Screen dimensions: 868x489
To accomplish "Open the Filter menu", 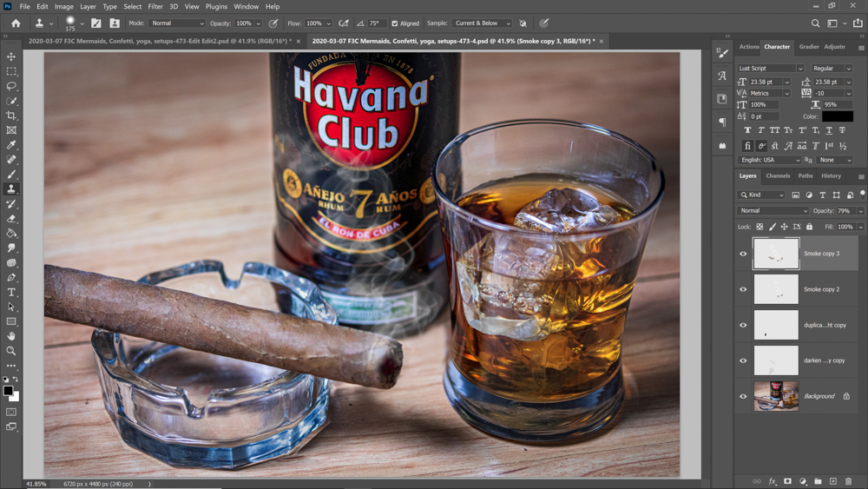I will pyautogui.click(x=155, y=6).
